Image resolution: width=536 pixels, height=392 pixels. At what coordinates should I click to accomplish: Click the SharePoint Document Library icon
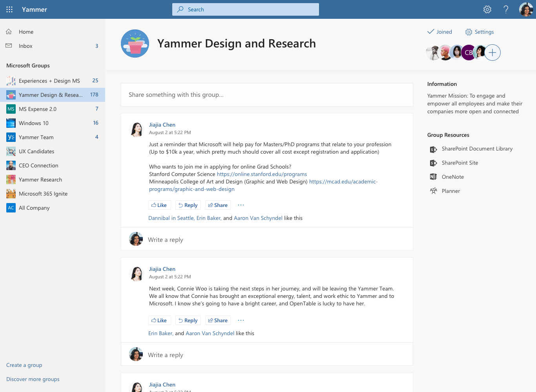tap(433, 149)
